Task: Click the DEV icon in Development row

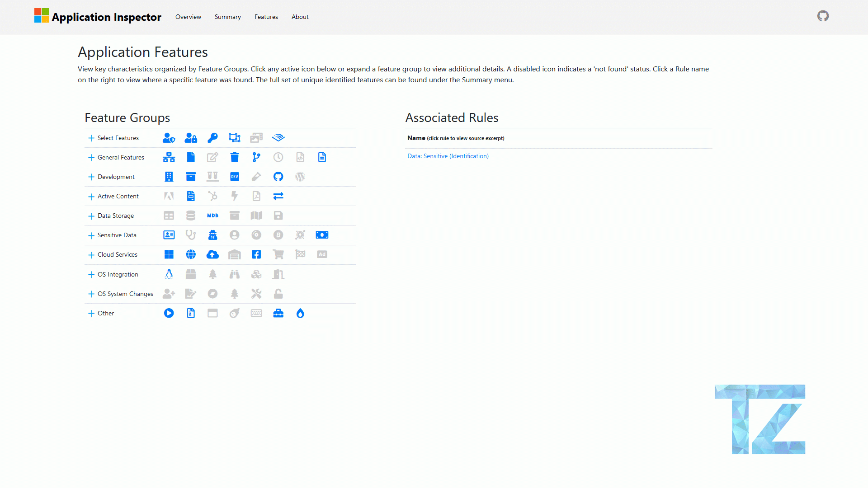Action: tap(234, 177)
